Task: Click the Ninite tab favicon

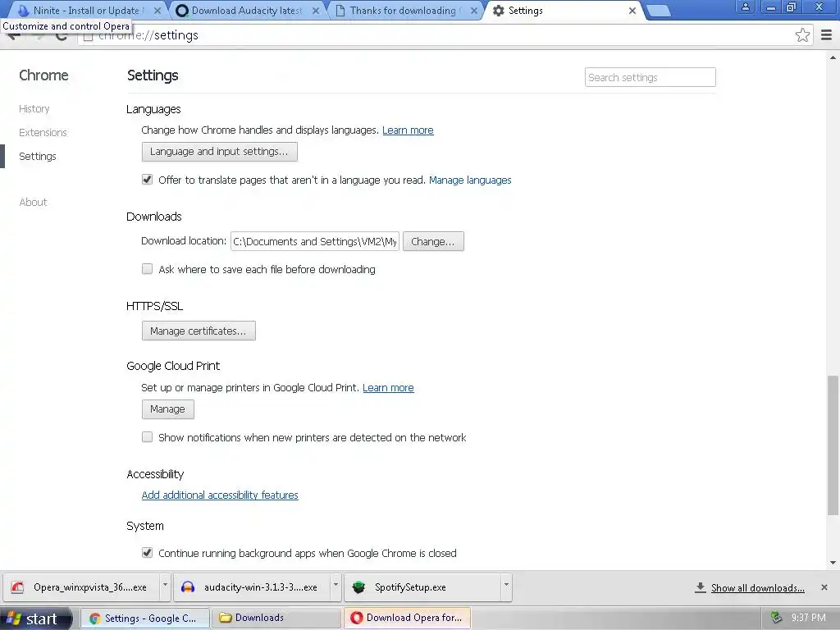Action: [22, 11]
